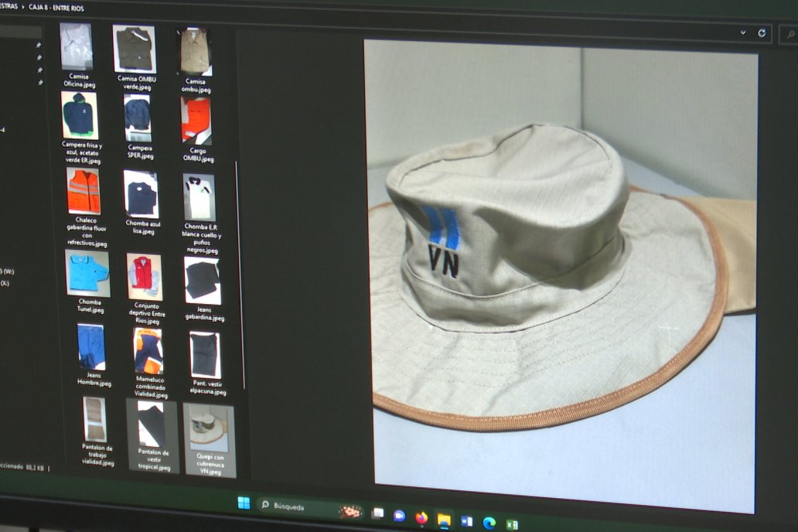The image size is (798, 532).
Task: Select the Camisa Oficina.jpeg thumbnail
Action: [77, 46]
